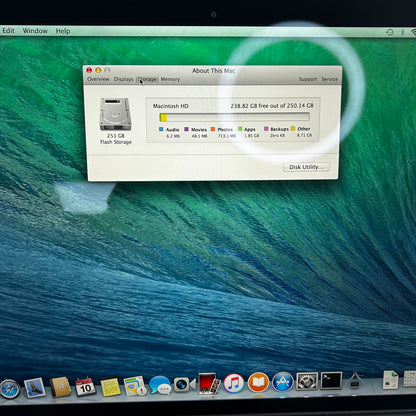Click the '6.2 MB' Audio value

click(x=173, y=136)
